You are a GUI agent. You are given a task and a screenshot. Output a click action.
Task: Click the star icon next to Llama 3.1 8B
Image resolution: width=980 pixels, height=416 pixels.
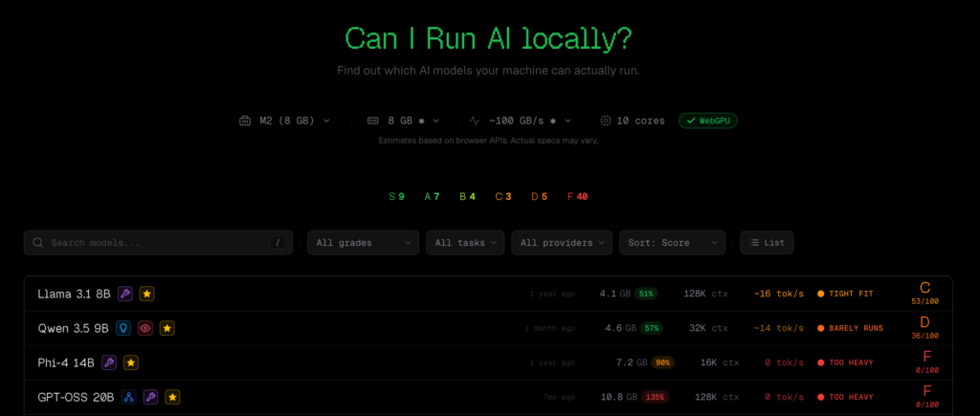(x=146, y=294)
